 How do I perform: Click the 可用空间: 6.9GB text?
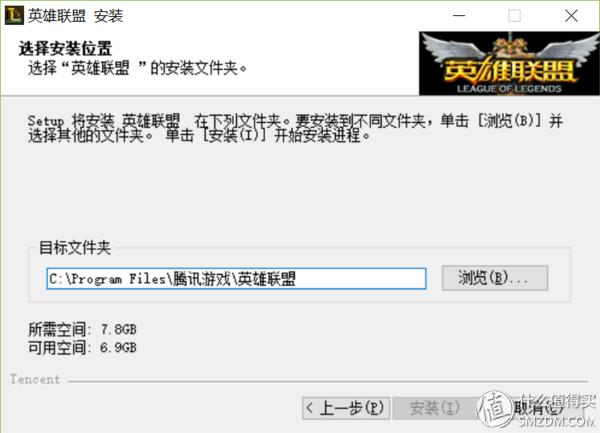(x=82, y=348)
